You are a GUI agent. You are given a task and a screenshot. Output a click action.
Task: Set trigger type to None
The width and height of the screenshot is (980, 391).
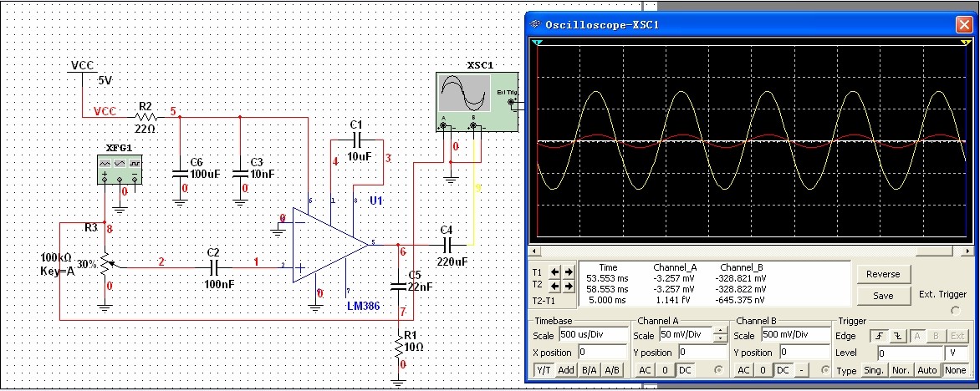[955, 370]
